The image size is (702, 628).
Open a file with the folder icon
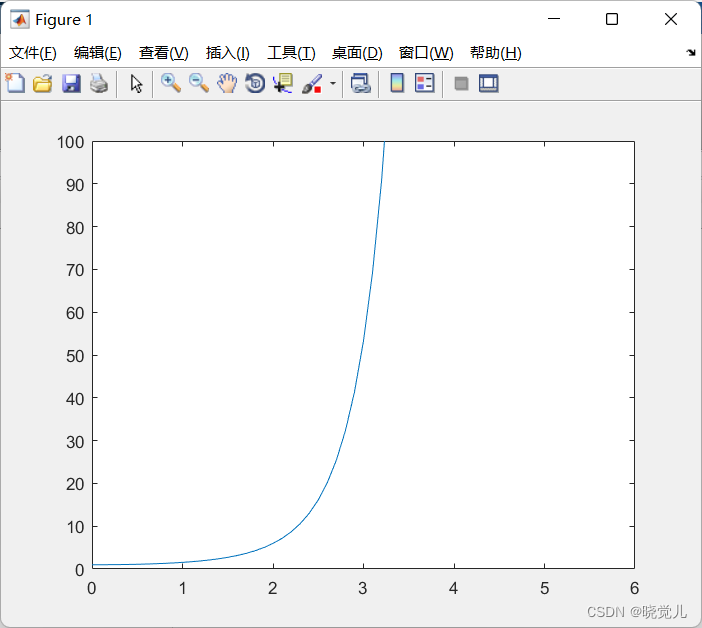[x=43, y=84]
